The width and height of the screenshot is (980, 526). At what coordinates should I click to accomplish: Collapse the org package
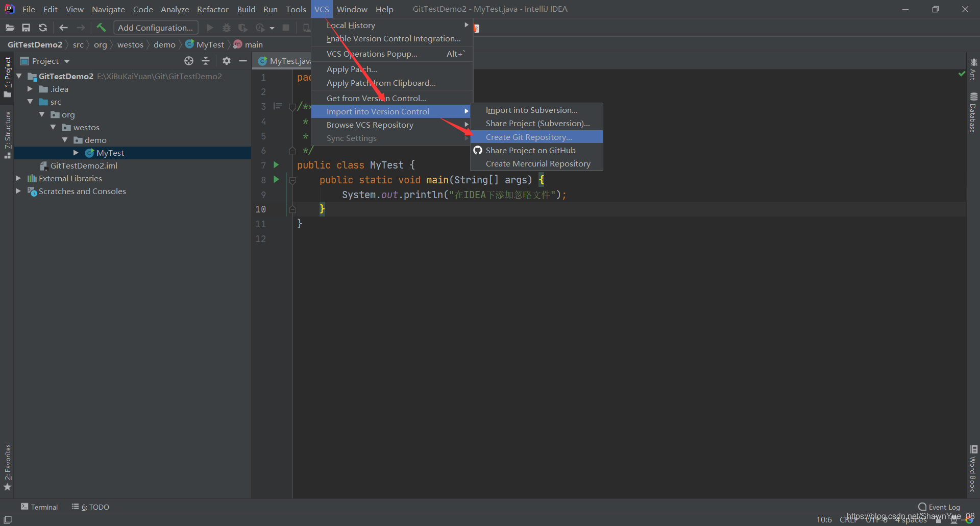42,114
